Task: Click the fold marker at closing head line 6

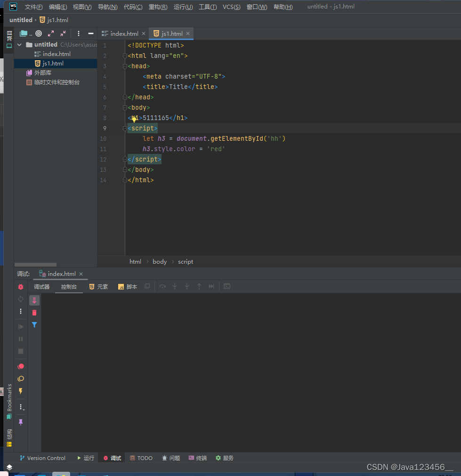Action: tap(125, 97)
